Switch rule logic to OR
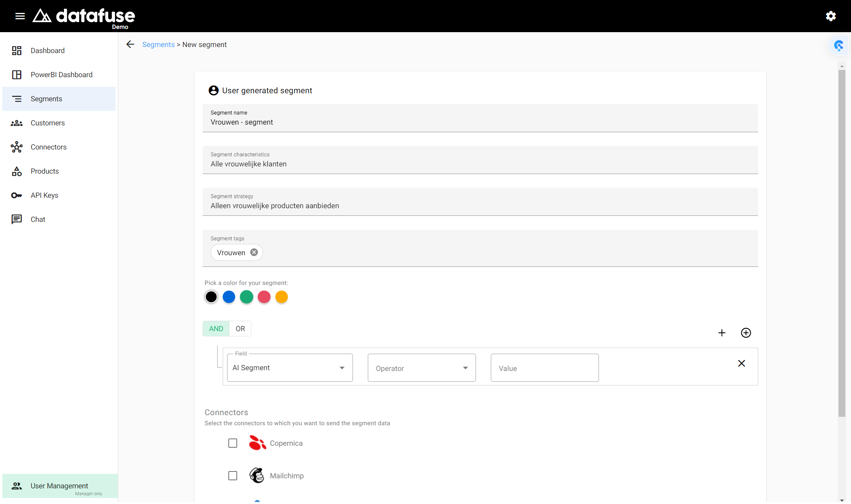 [240, 329]
